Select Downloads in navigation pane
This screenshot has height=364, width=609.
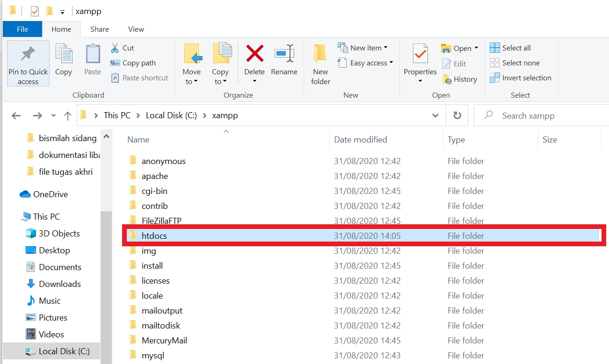pos(59,284)
